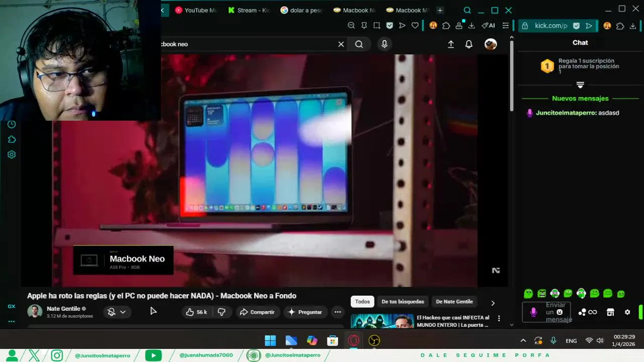Viewport: 644px width, 362px height.
Task: Open subscription bell dropdown next to Nate Gentile
Action: coord(116,312)
